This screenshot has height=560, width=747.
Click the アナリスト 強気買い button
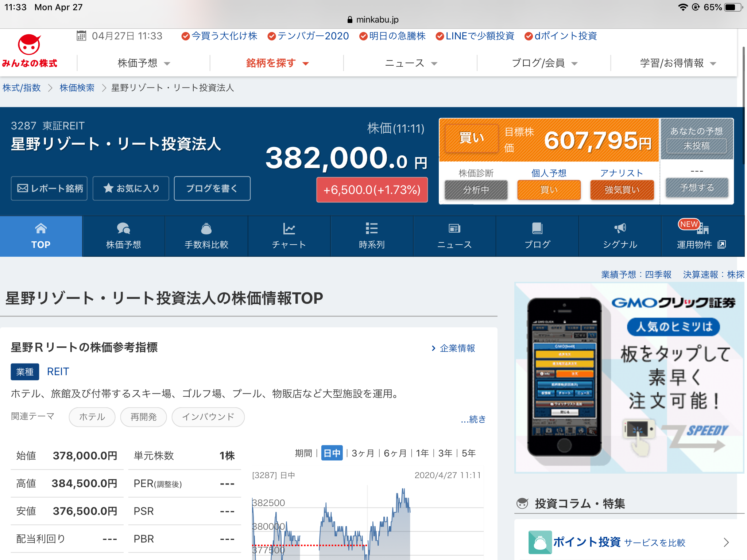pyautogui.click(x=622, y=190)
